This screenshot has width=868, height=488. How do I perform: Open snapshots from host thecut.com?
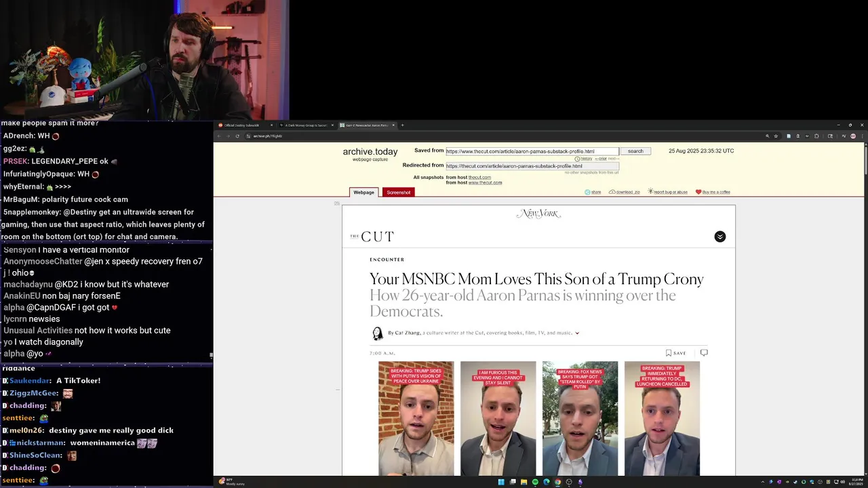coord(479,177)
